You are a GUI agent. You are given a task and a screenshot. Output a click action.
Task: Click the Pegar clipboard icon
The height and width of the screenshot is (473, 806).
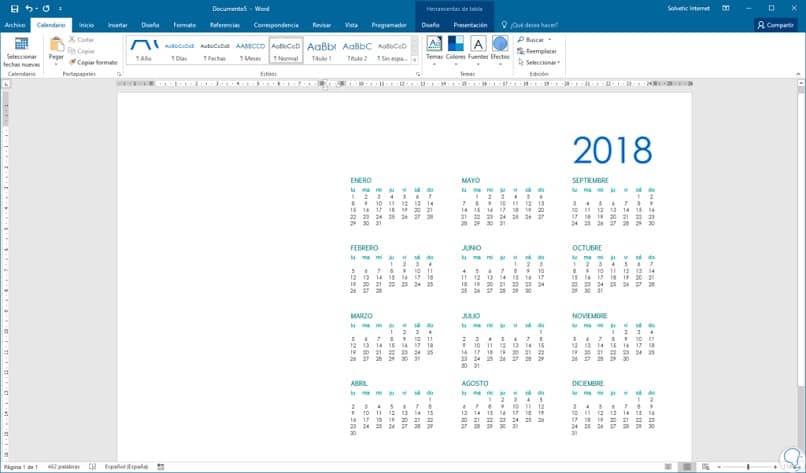tap(57, 44)
